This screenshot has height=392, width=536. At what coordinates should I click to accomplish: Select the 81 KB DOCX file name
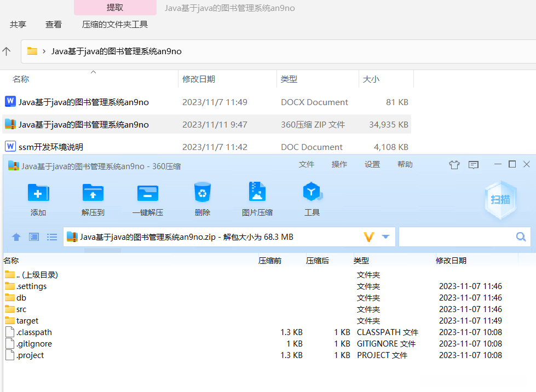coord(83,102)
